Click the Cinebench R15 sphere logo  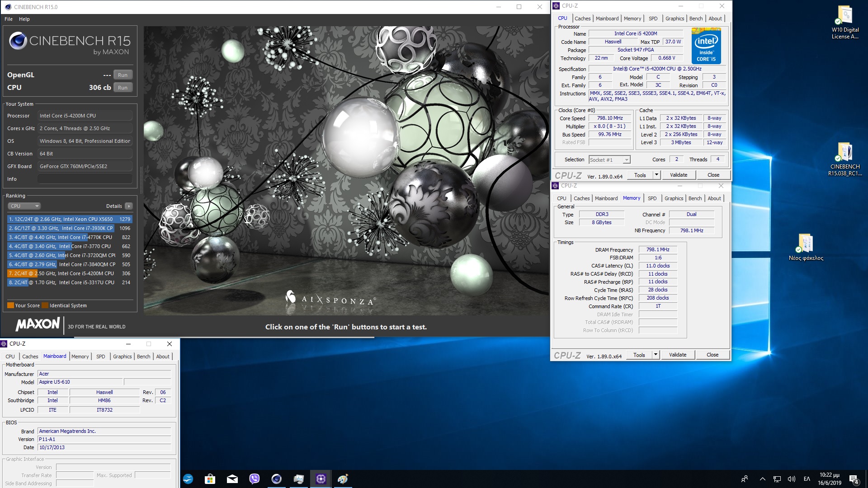click(x=18, y=41)
